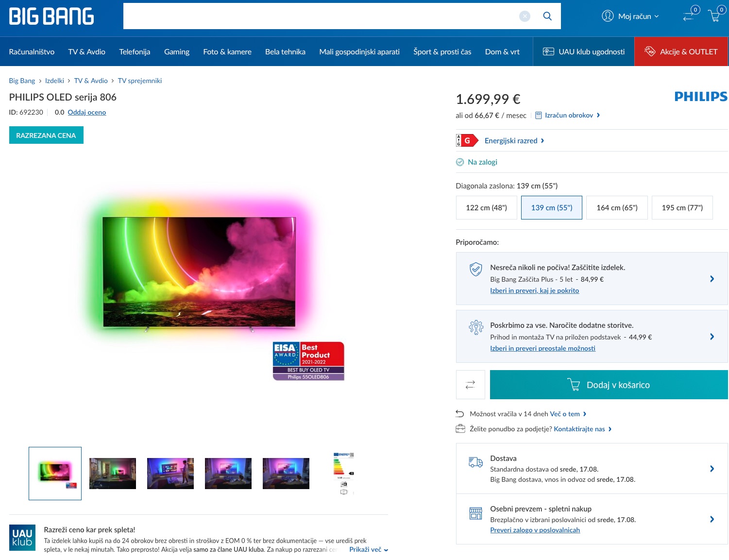Open TV & Avdio menu
Screen dimensions: 729x560
87,51
